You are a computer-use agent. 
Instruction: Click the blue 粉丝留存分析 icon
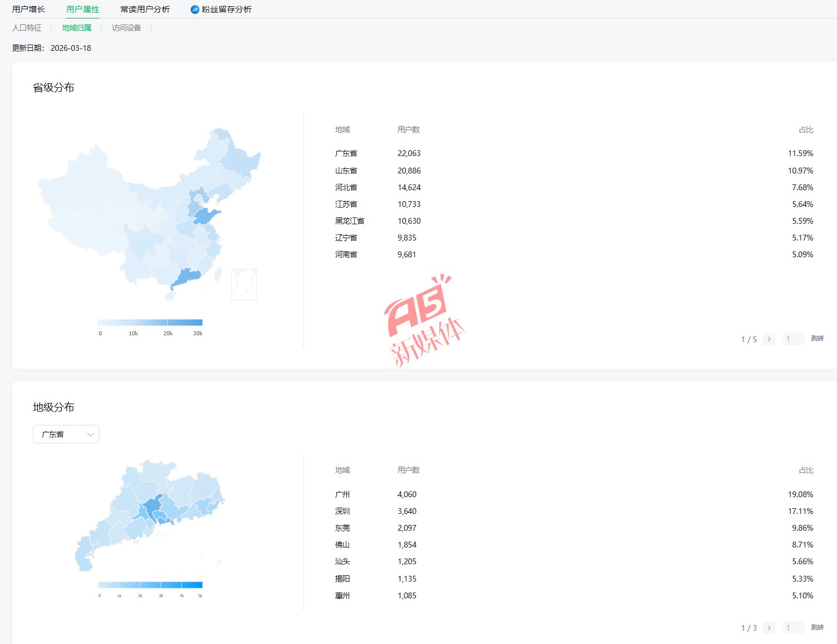[195, 9]
